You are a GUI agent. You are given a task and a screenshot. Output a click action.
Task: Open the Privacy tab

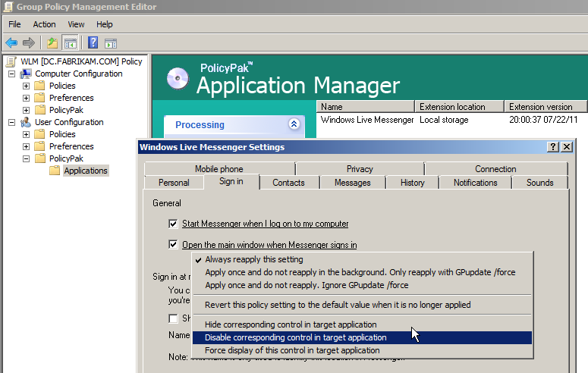click(360, 169)
